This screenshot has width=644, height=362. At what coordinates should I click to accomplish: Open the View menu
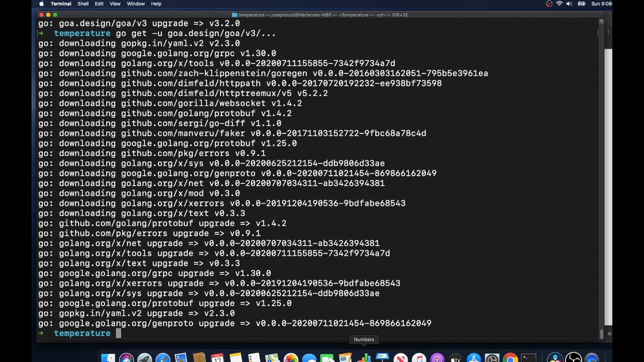[x=115, y=4]
